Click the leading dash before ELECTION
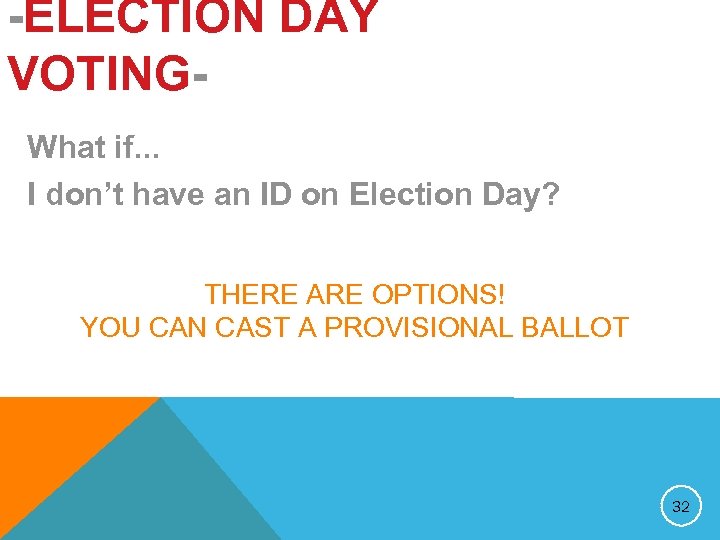720x540 pixels. click(11, 18)
